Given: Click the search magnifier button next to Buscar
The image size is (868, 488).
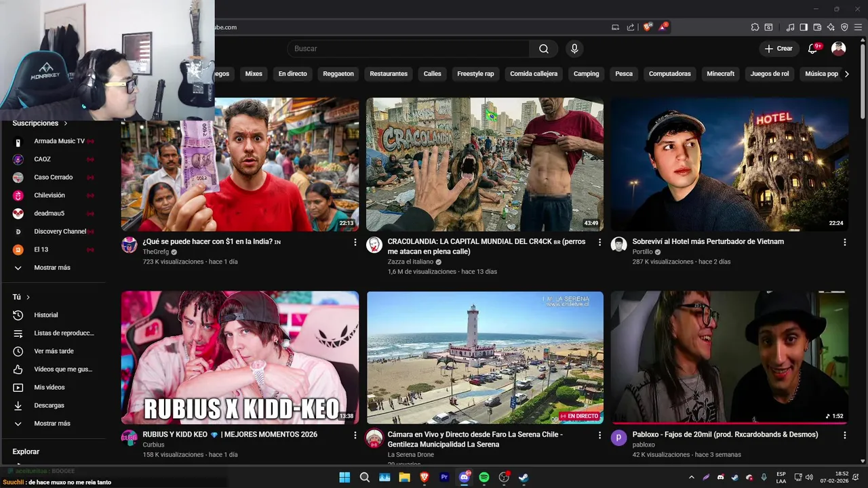Looking at the screenshot, I should click(x=544, y=49).
